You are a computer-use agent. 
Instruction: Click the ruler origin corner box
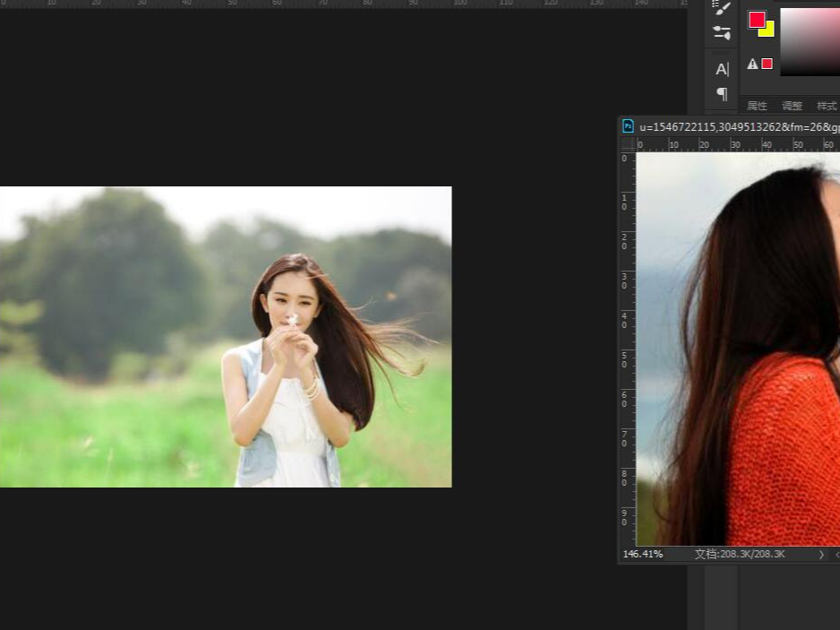click(x=627, y=144)
